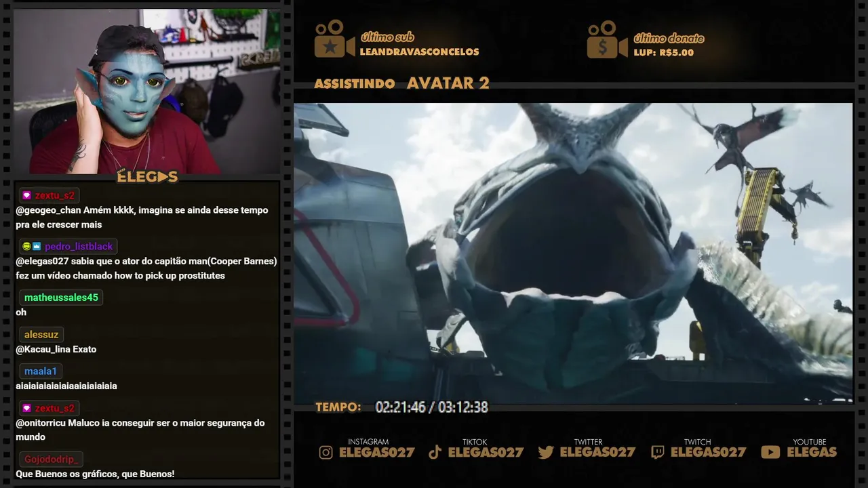The width and height of the screenshot is (868, 488).
Task: Click heart badge on zextu_s2 Maluco message
Action: [26, 408]
